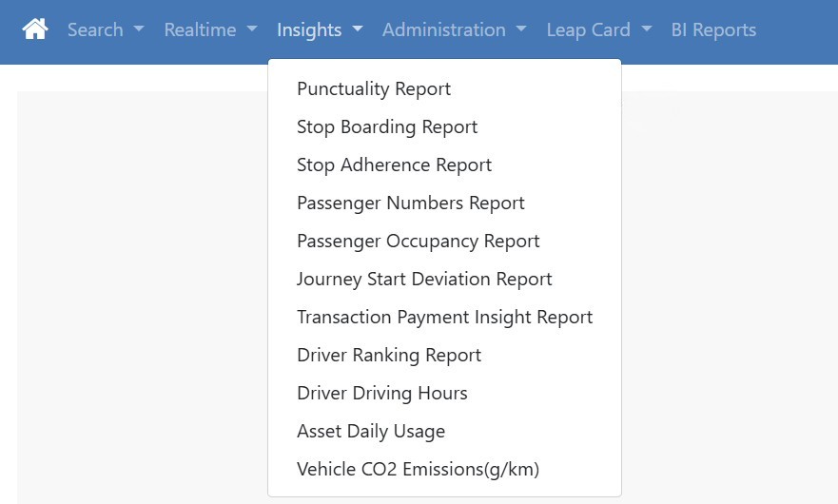Choose Stop Adherence Report
The image size is (838, 504).
click(394, 165)
